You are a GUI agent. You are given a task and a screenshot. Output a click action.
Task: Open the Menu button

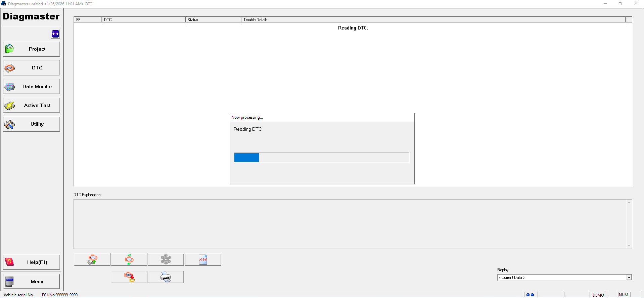pos(32,282)
